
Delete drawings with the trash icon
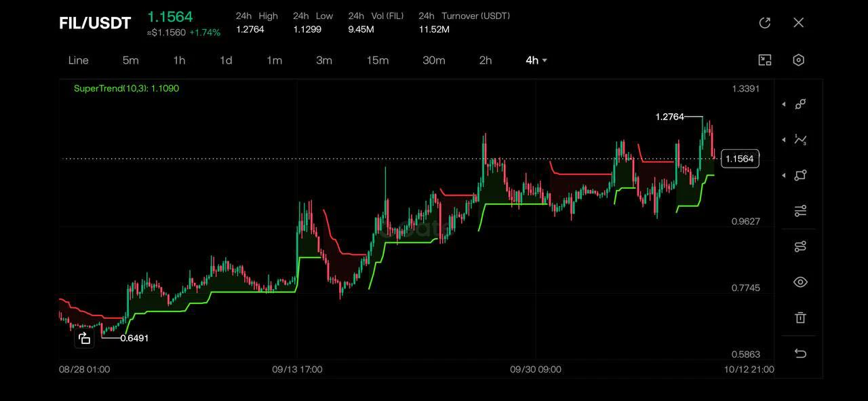801,318
